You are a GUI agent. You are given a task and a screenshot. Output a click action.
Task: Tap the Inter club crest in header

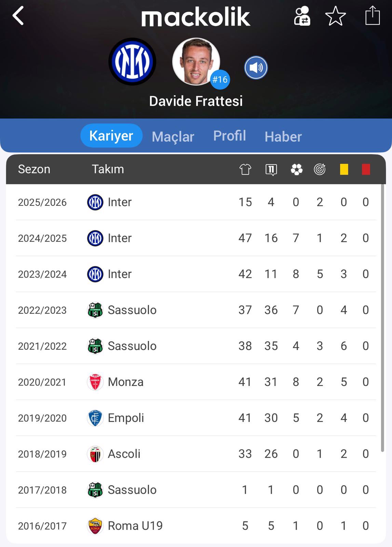point(132,62)
